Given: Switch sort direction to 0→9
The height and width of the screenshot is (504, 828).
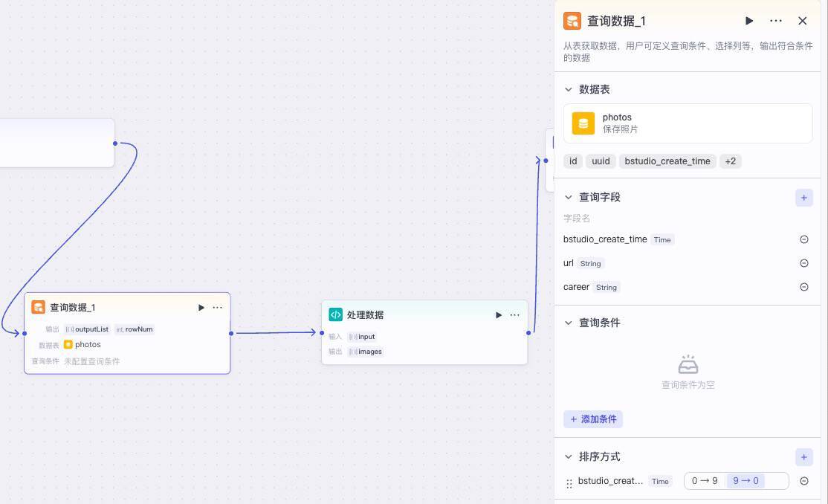Looking at the screenshot, I should (x=705, y=481).
